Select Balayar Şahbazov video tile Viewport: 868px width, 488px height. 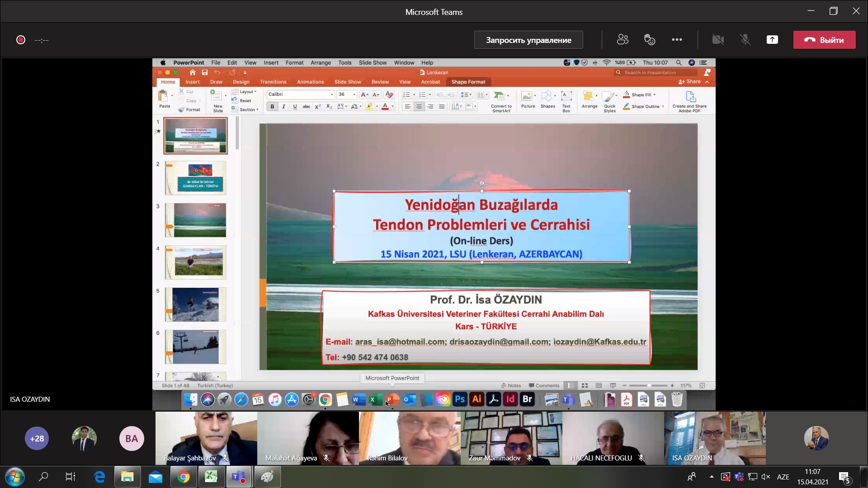(x=206, y=438)
